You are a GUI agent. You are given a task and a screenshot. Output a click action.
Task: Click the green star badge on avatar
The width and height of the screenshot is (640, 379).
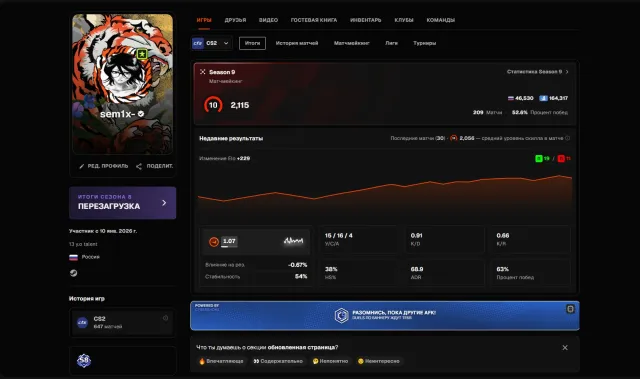click(x=142, y=54)
